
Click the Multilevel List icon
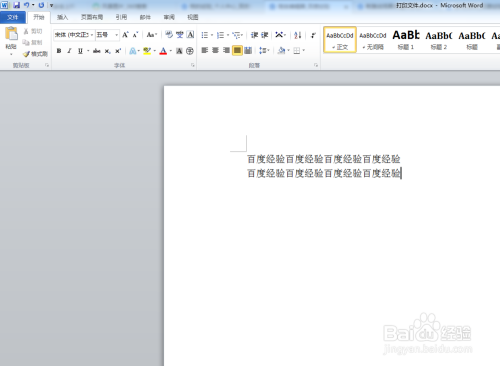click(x=236, y=35)
